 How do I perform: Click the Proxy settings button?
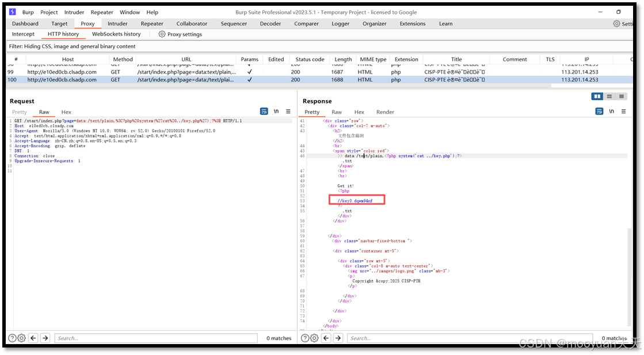[180, 34]
